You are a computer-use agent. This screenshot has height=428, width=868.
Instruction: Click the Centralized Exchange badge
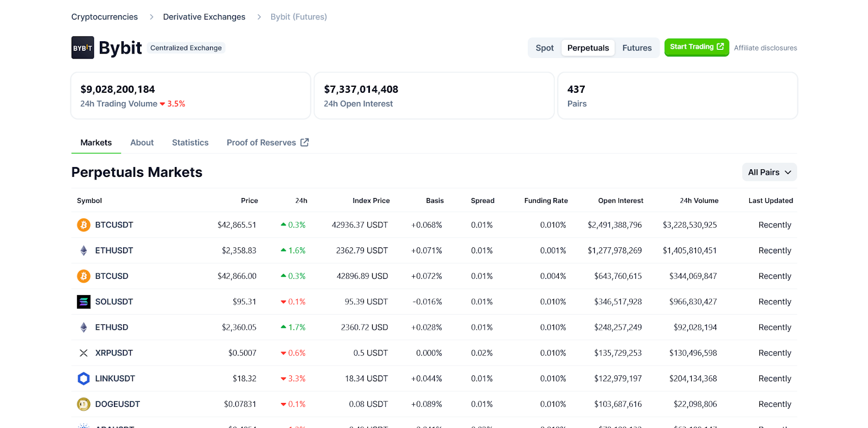(x=186, y=48)
